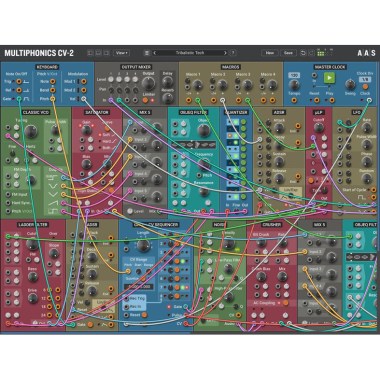Image resolution: width=380 pixels, height=380 pixels.
Task: Click the New button
Action: coord(269,53)
